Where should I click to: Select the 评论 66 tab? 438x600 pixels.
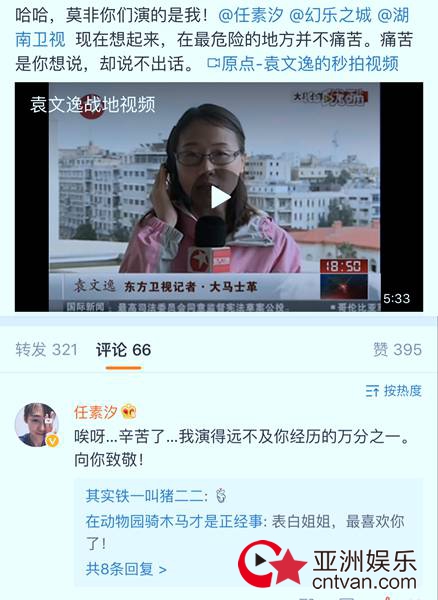[x=123, y=350]
